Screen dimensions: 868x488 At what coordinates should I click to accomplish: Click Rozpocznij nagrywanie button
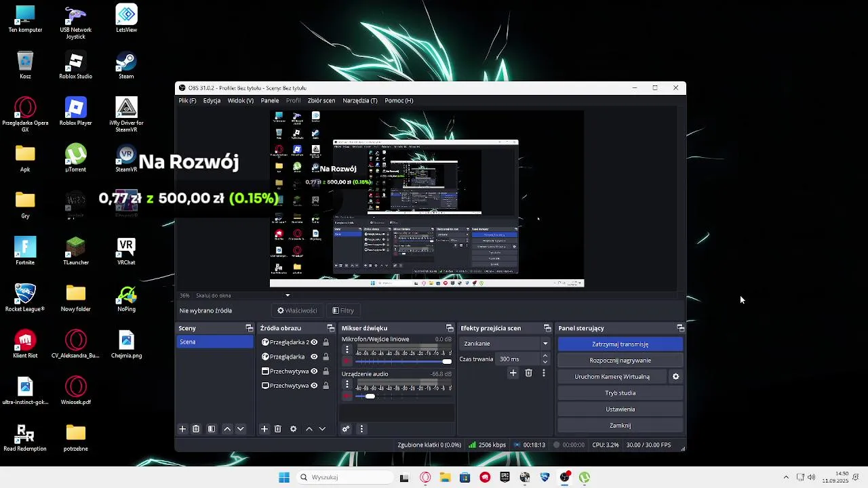click(x=620, y=361)
